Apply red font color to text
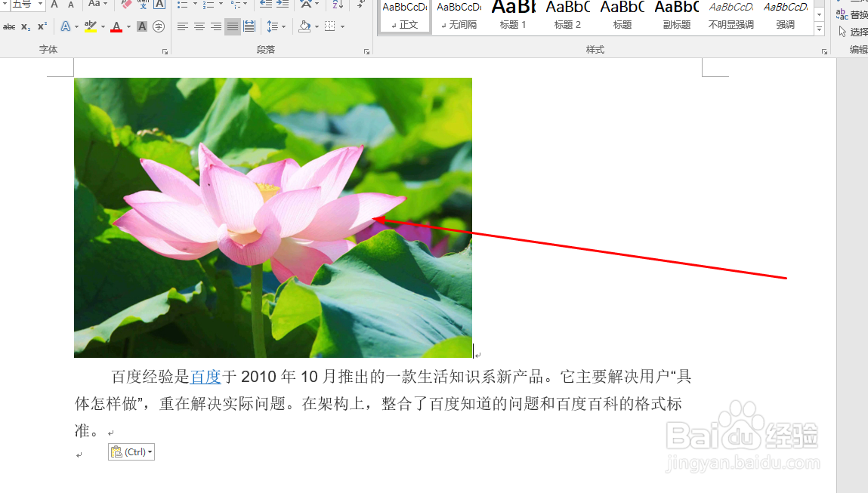Viewport: 868px width, 493px height. coord(116,25)
